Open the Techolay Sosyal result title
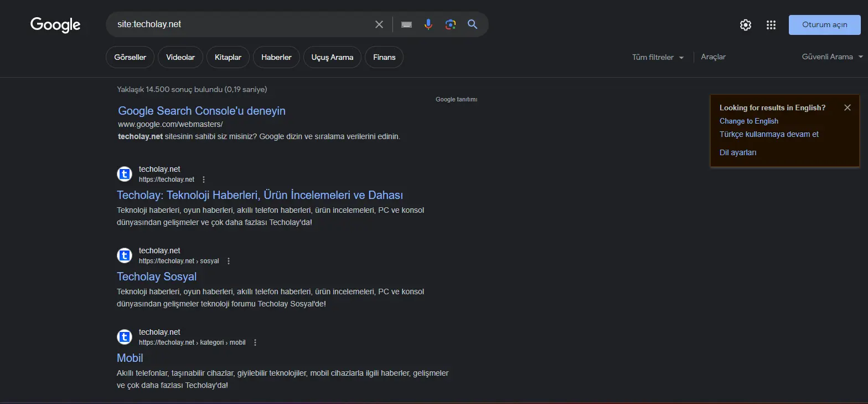868x404 pixels. [157, 277]
